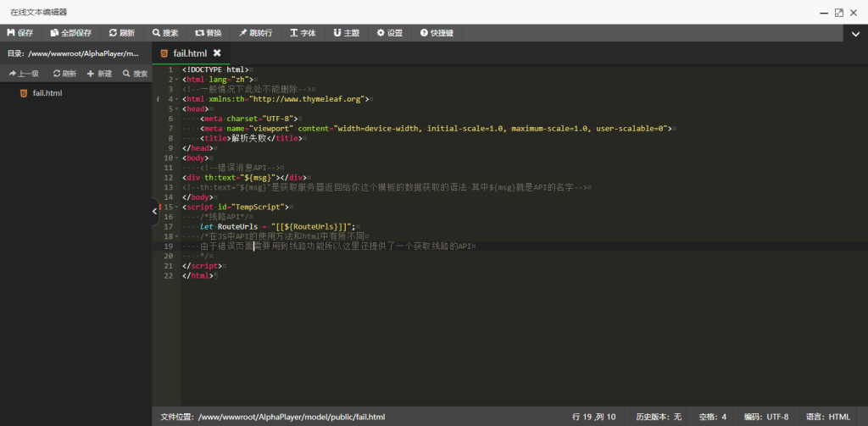Click the th:text="${msg}" attribute on line 12
The height and width of the screenshot is (426, 868).
click(240, 178)
